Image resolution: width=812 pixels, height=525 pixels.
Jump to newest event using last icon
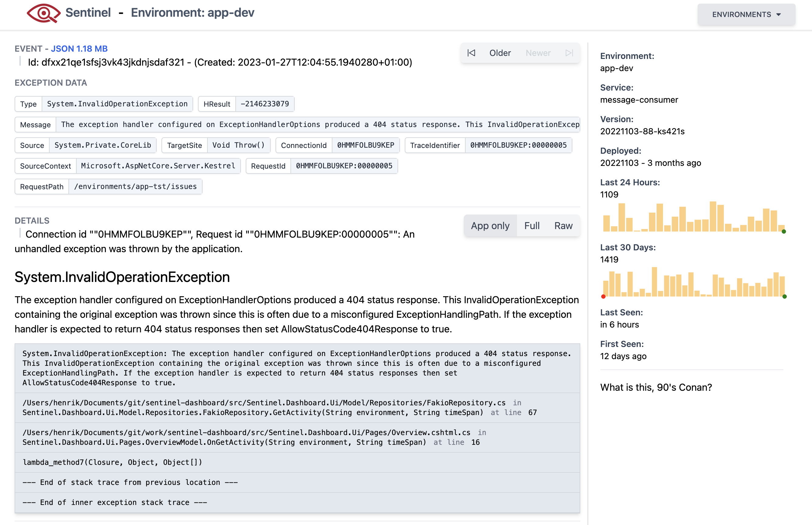click(x=569, y=53)
